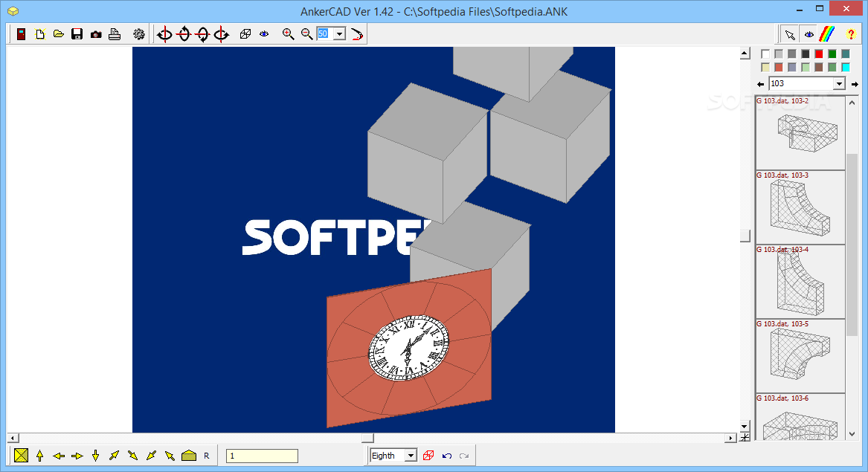Image resolution: width=868 pixels, height=472 pixels.
Task: Move stone right with yellow right arrow
Action: point(77,456)
